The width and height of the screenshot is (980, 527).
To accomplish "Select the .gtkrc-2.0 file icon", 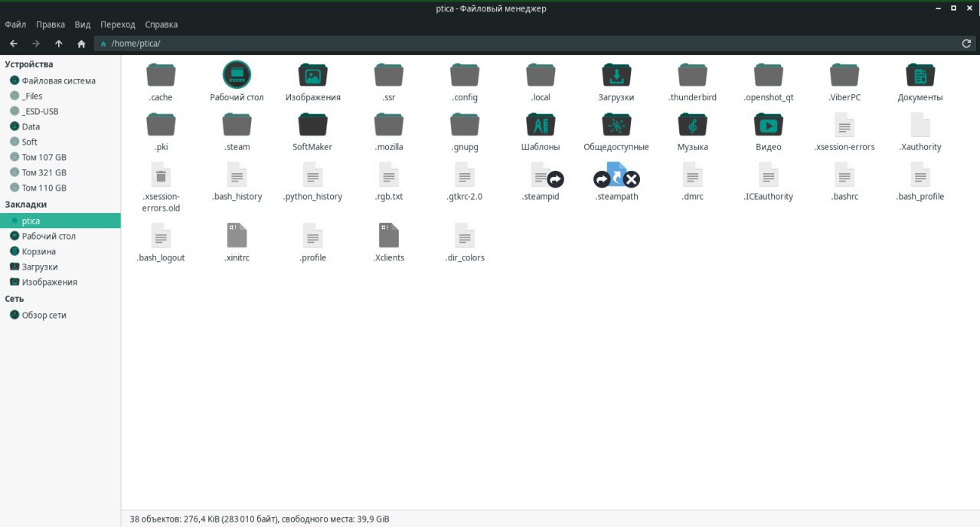I will tap(465, 174).
